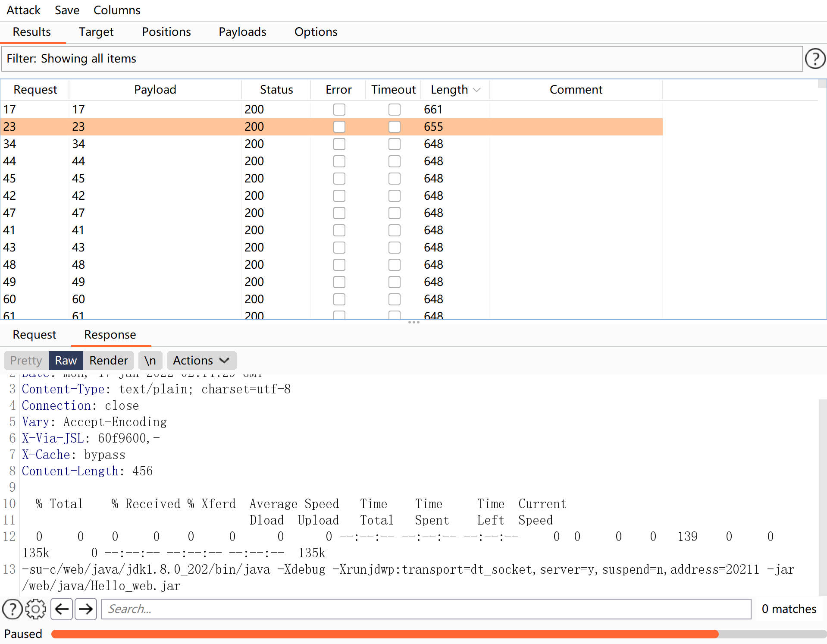Go to the previous search match arrow
Viewport: 827px width, 644px height.
click(62, 609)
